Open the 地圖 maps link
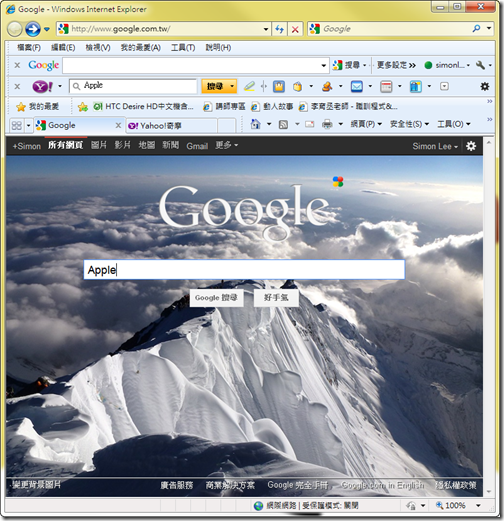The height and width of the screenshot is (521, 504). 147,145
